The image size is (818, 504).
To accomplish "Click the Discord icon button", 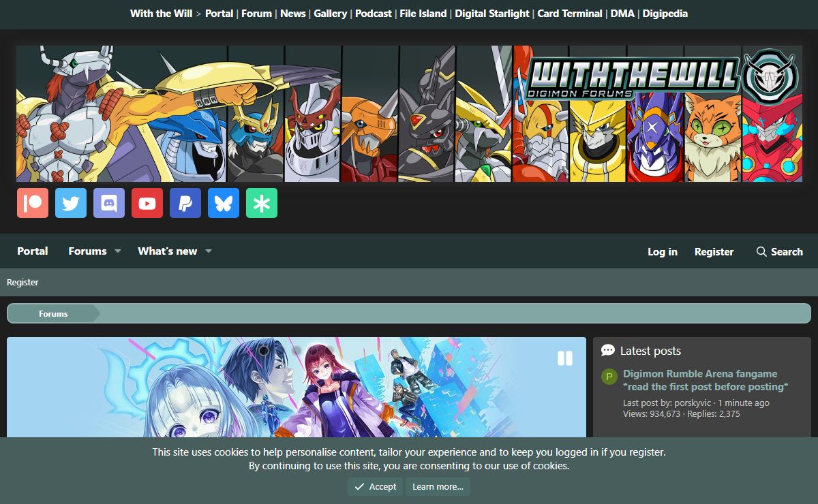I will pos(109,203).
